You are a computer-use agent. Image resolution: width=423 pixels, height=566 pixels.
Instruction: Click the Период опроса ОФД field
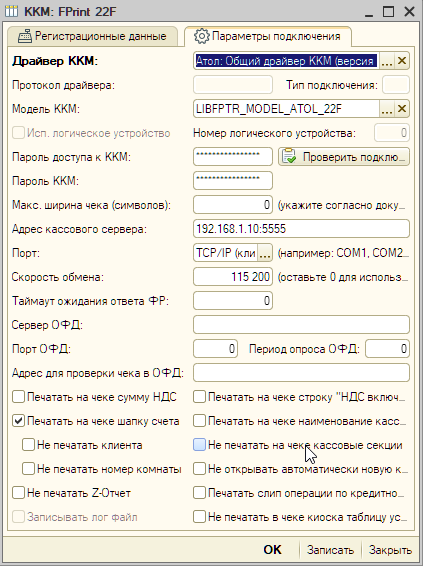pyautogui.click(x=387, y=349)
